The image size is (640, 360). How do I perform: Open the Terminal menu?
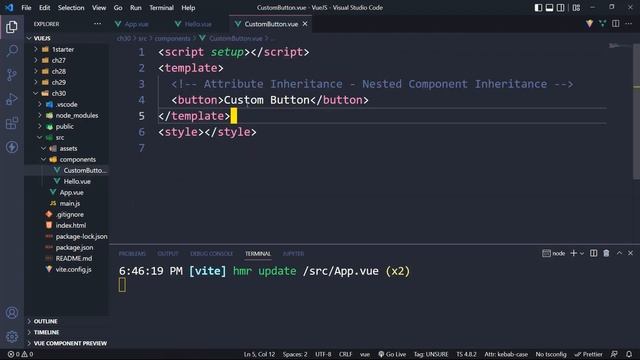click(161, 8)
